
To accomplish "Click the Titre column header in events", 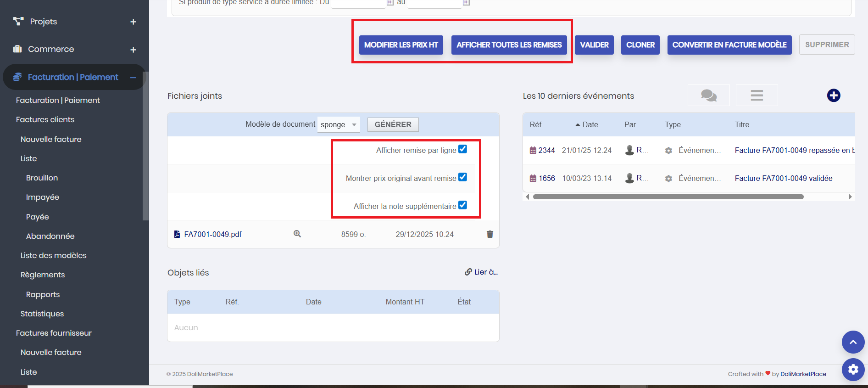I will (742, 124).
